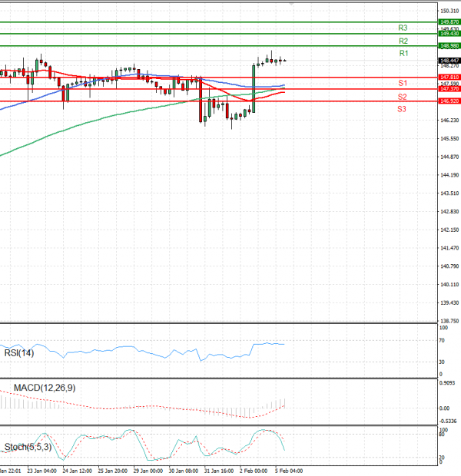Screen dimensions: 461x476
Task: Click the 140.110 price axis value
Action: (x=449, y=285)
